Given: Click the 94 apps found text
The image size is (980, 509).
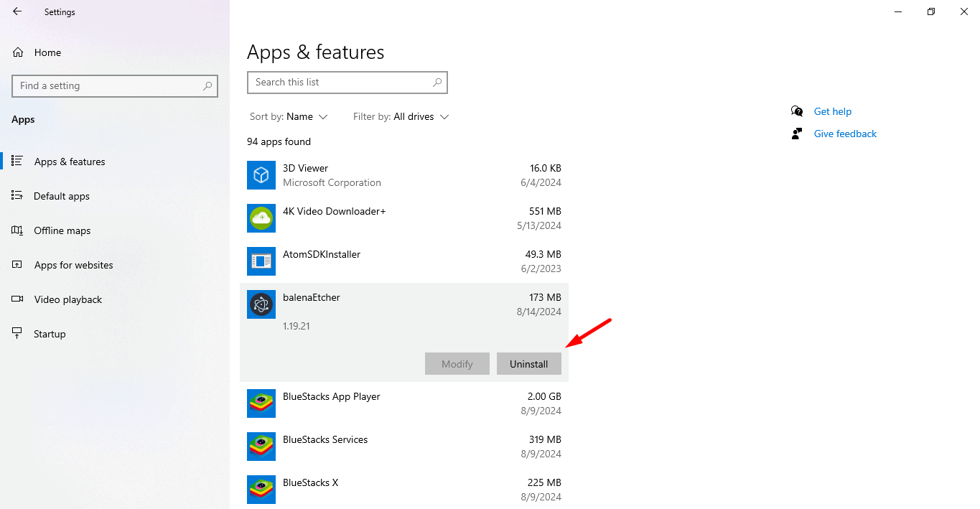Looking at the screenshot, I should 279,141.
